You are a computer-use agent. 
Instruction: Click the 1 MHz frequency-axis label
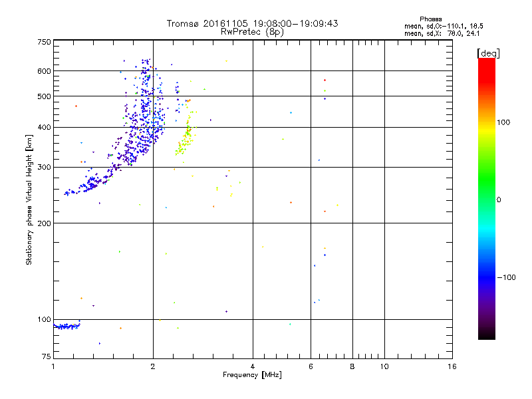53,366
